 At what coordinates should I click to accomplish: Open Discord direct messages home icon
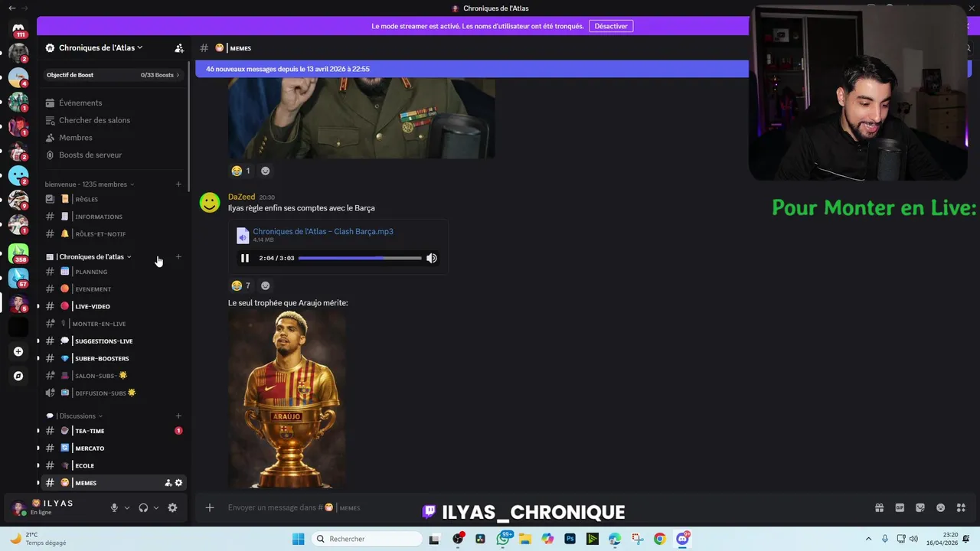pos(18,28)
